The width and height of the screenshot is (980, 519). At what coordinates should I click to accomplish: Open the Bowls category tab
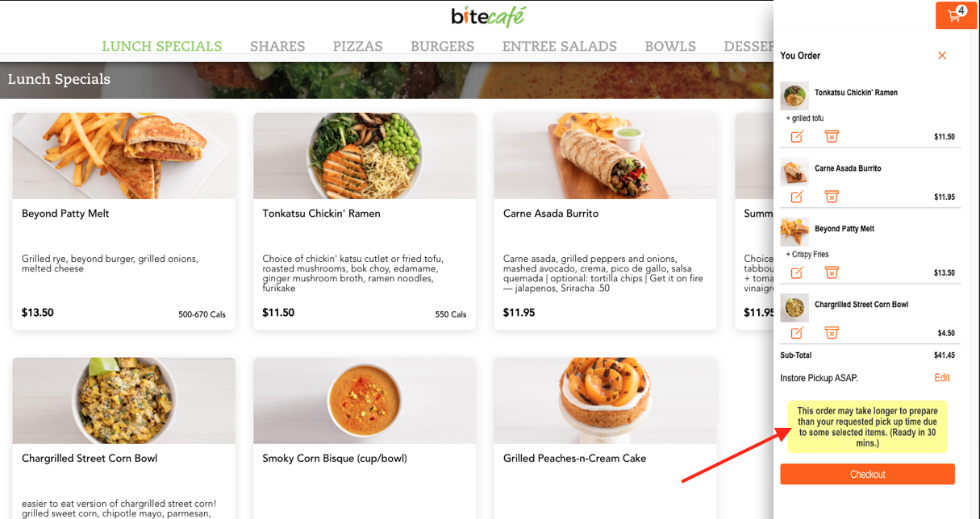(670, 46)
